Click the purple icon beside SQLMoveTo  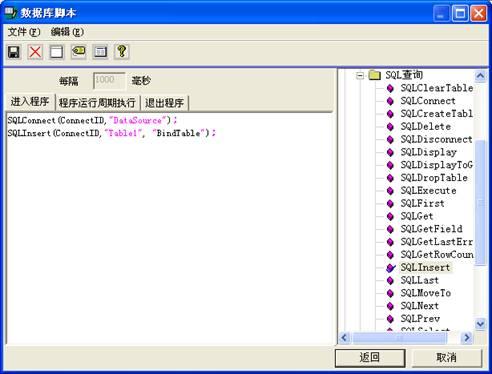(390, 293)
